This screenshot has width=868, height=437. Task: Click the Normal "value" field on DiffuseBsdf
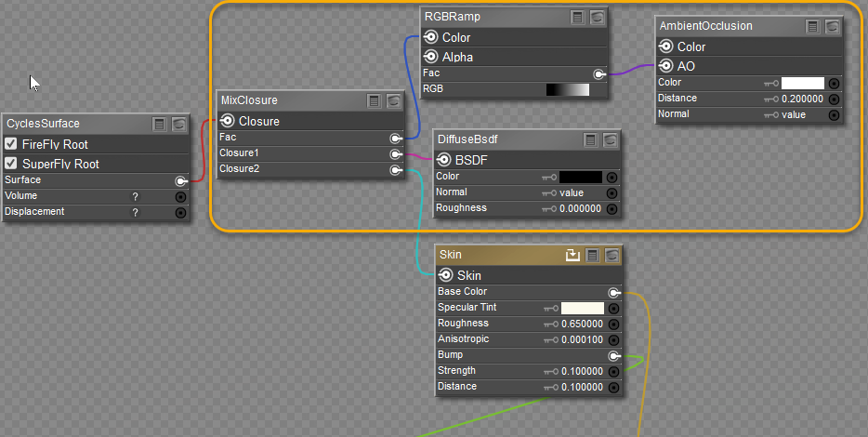pos(572,193)
